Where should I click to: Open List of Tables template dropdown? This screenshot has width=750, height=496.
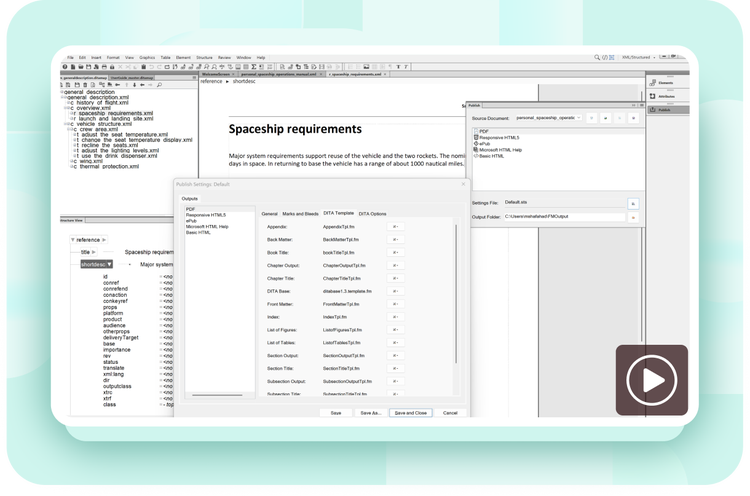click(x=396, y=343)
